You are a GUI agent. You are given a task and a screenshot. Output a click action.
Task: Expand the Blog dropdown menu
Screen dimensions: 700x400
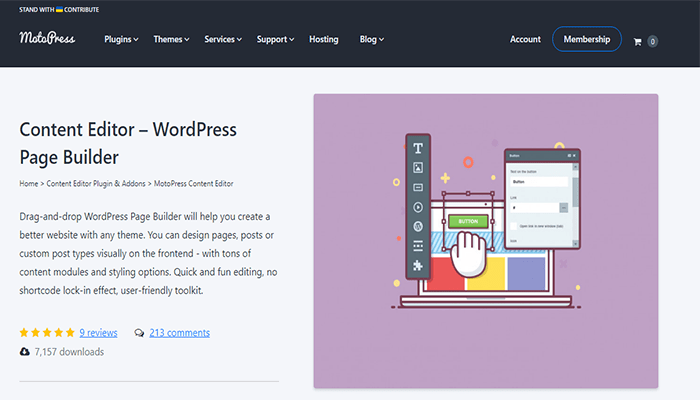click(x=371, y=39)
